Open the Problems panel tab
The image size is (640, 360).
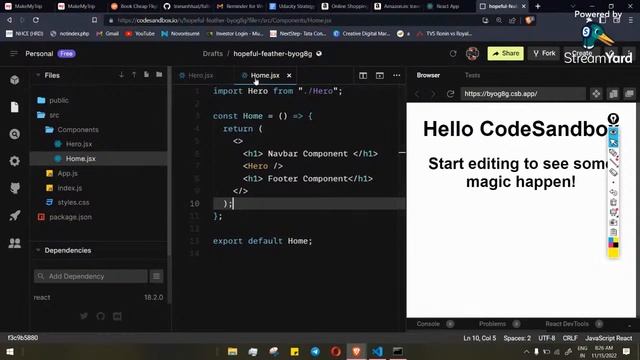[492, 324]
